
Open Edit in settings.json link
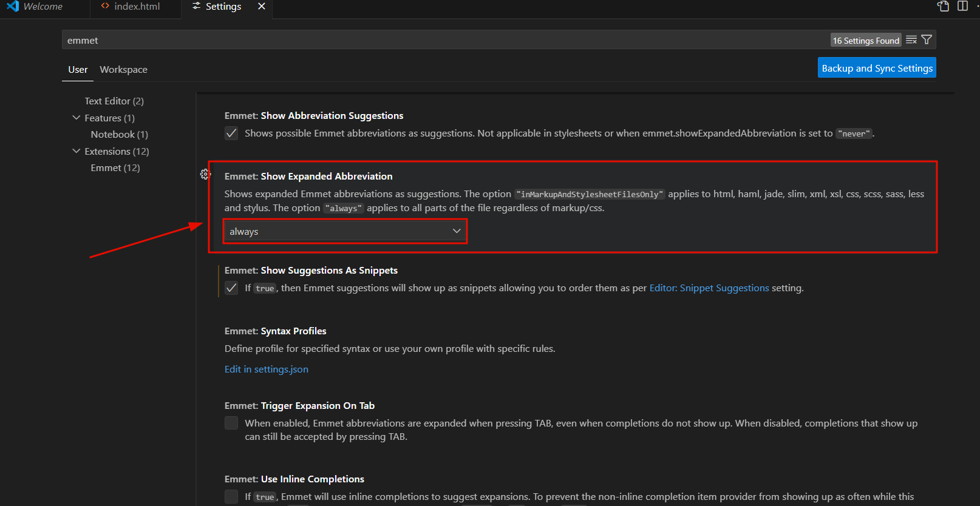pyautogui.click(x=267, y=369)
